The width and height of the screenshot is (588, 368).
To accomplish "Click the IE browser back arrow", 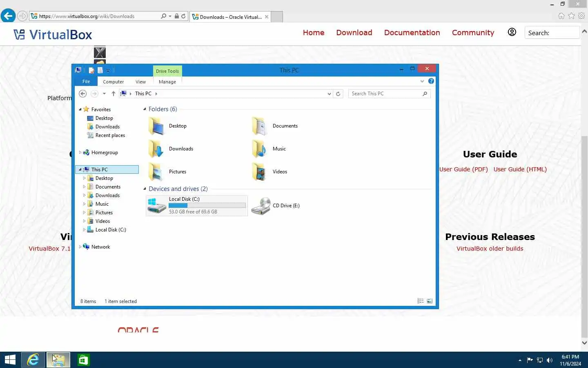I will (8, 16).
